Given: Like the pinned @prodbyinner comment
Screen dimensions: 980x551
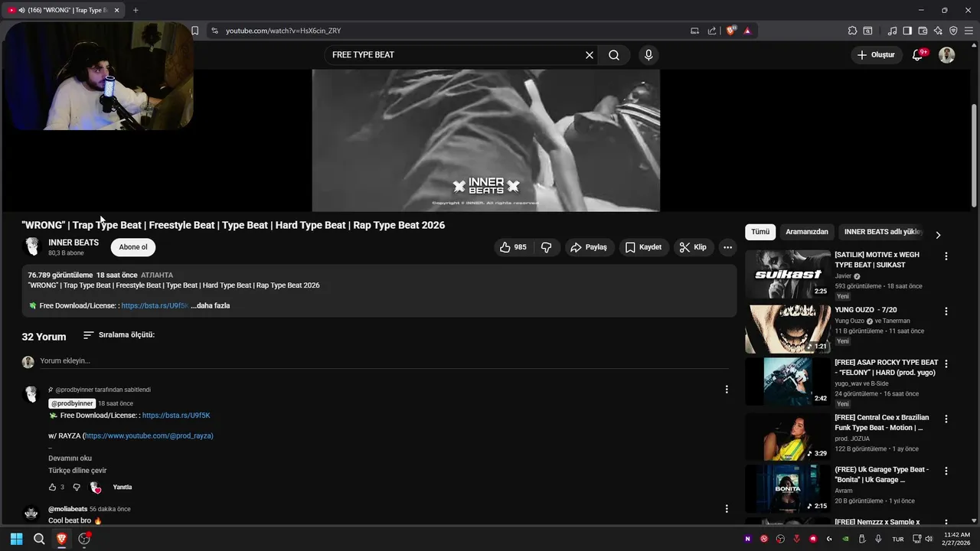Looking at the screenshot, I should tap(52, 487).
